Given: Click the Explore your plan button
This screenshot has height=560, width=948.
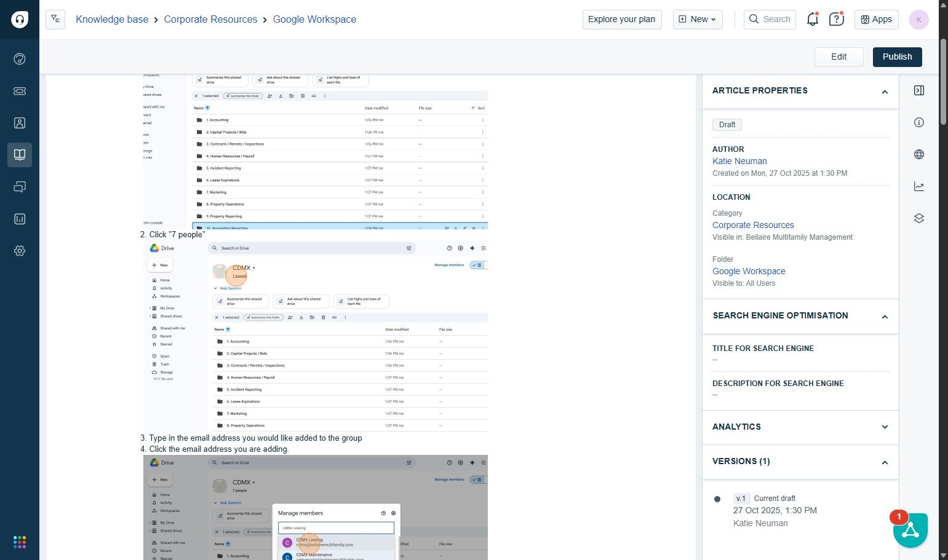Looking at the screenshot, I should click(x=622, y=19).
